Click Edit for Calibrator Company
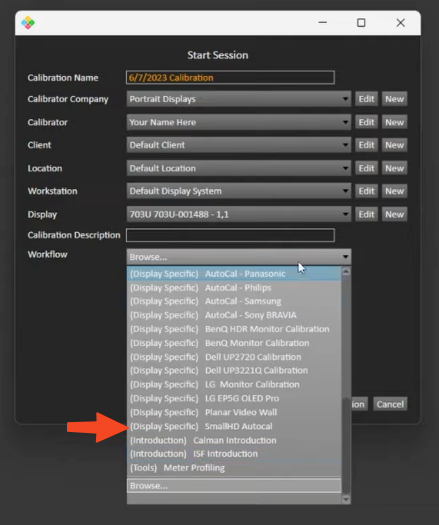 [x=366, y=99]
